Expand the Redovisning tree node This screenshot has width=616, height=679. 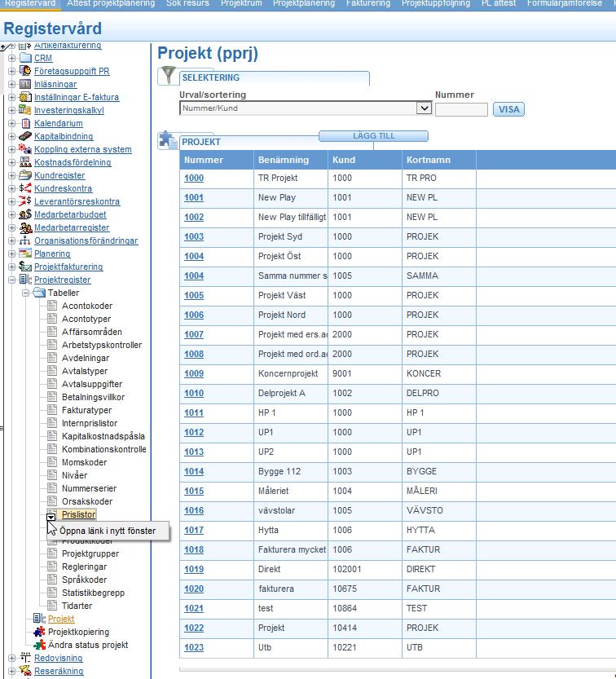pos(11,658)
